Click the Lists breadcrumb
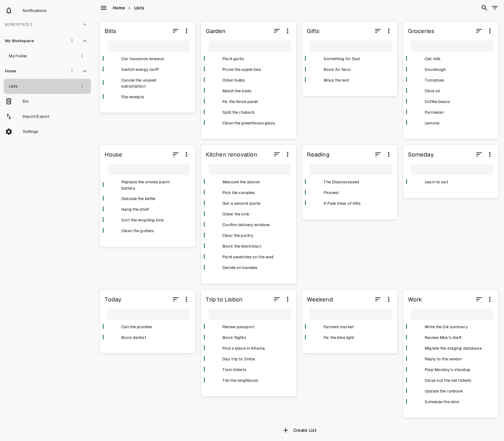The width and height of the screenshot is (504, 441). tap(139, 8)
